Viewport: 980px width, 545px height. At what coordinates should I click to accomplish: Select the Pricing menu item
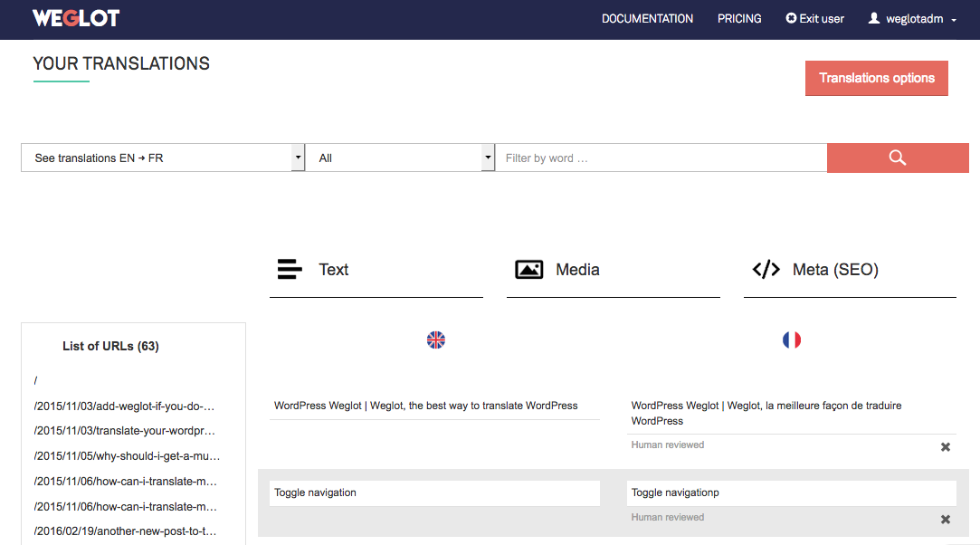coord(739,18)
